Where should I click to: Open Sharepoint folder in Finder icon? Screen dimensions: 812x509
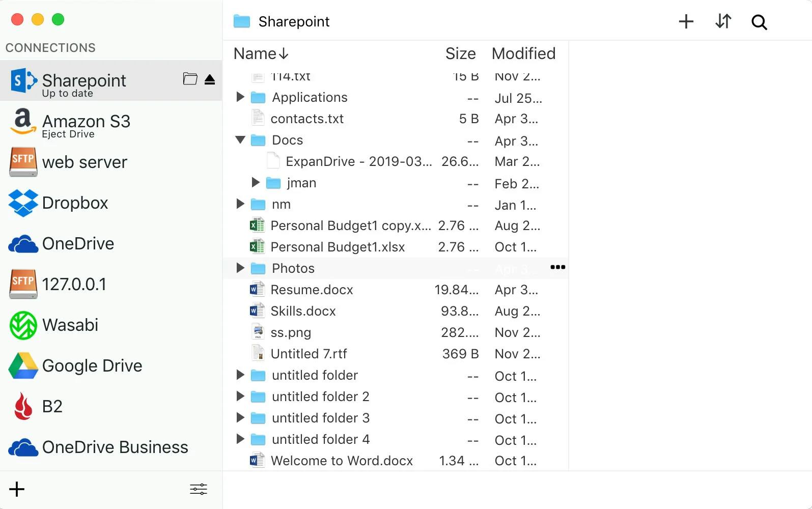click(x=190, y=78)
